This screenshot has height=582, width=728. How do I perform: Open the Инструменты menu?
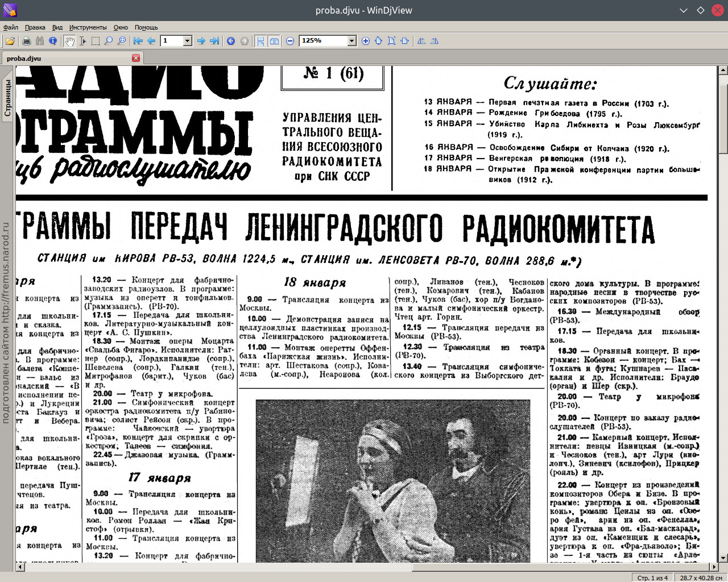tap(88, 27)
